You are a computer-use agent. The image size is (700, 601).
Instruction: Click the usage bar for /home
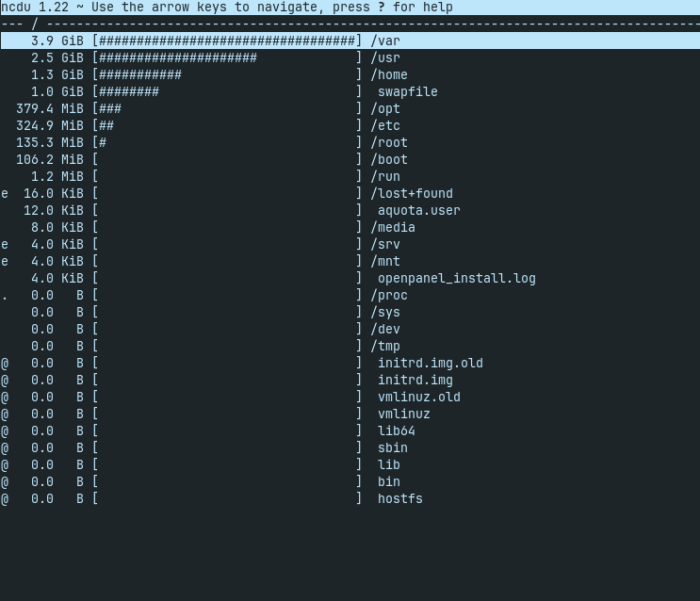227,74
